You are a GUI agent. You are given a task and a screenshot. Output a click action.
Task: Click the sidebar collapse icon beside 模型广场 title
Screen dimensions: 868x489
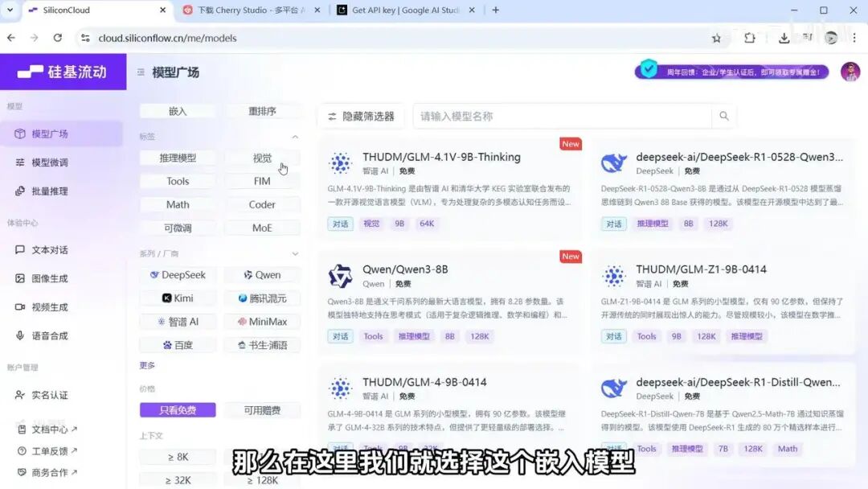pos(141,72)
